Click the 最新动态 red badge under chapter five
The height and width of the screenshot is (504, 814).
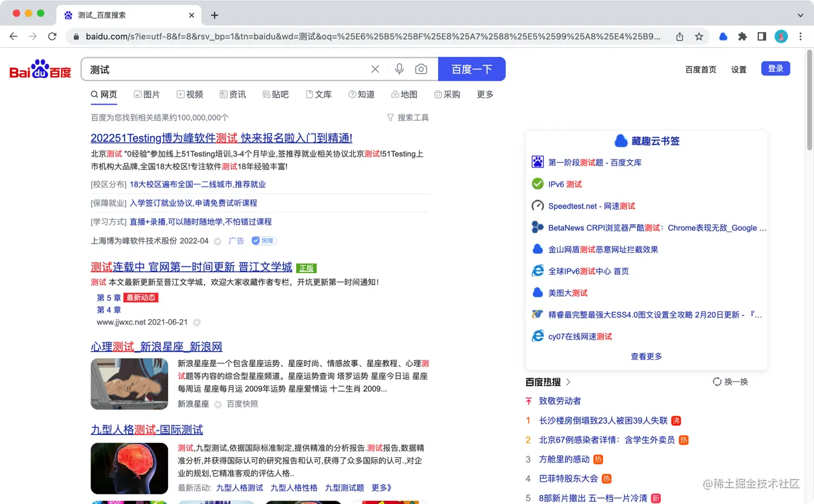coord(141,297)
